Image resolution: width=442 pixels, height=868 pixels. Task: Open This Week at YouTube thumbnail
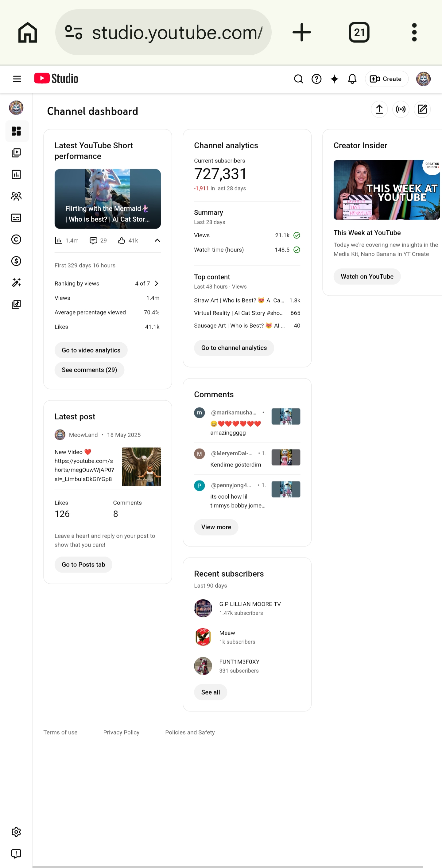coord(386,190)
